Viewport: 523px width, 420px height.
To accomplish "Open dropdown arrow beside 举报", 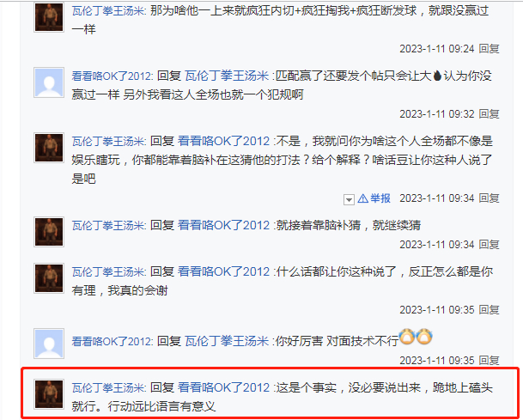I will [x=349, y=200].
